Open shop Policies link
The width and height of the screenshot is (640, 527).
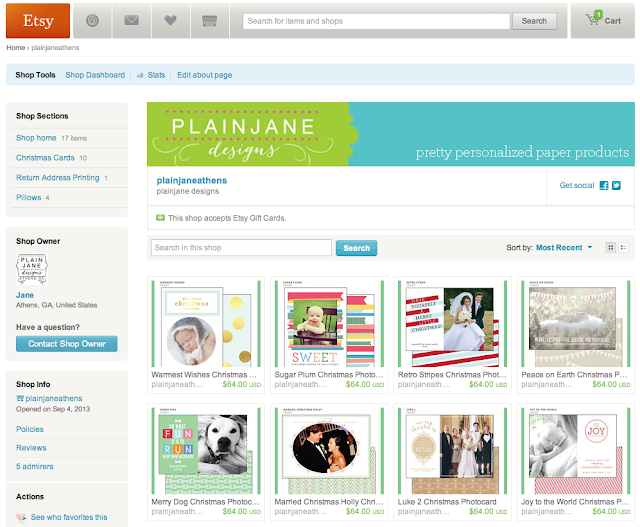point(30,429)
